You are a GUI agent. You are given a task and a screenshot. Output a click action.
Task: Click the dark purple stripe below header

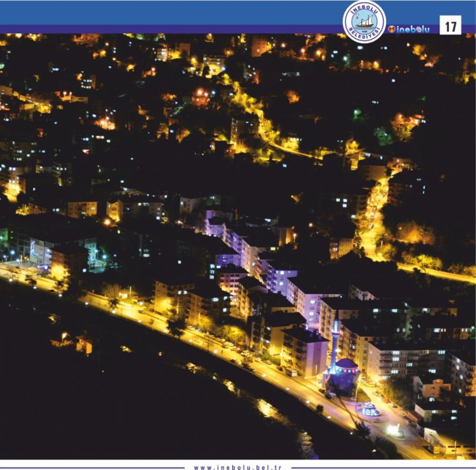coord(167,29)
